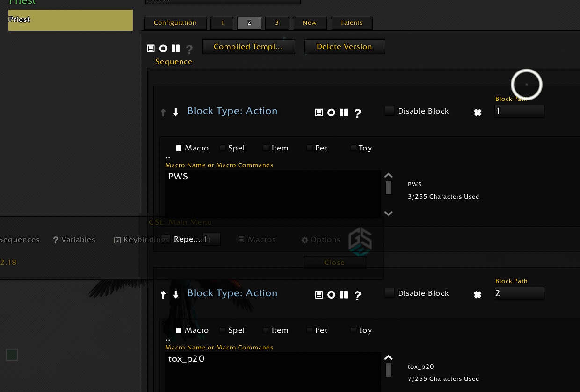Insert a pause via block 1's pause icon
Image resolution: width=580 pixels, height=392 pixels.
point(344,113)
